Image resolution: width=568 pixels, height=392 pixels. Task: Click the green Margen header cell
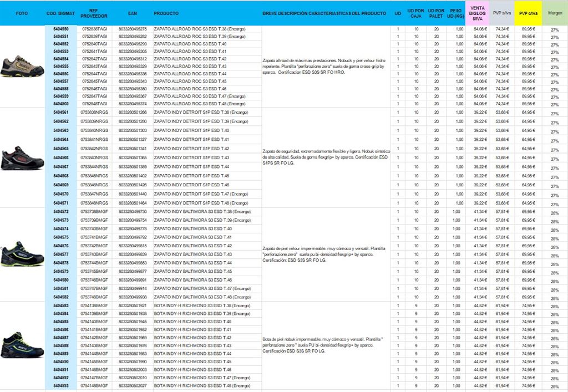point(555,13)
